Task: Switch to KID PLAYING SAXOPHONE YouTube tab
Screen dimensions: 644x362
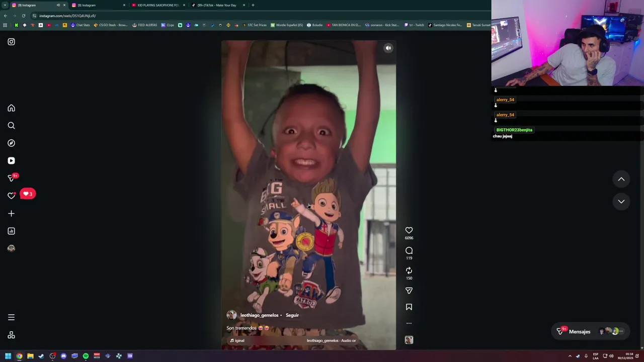Action: (x=157, y=5)
